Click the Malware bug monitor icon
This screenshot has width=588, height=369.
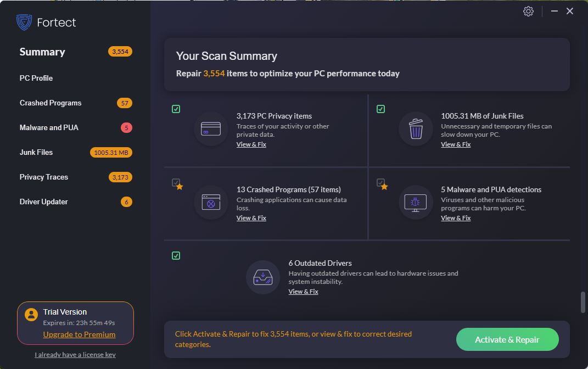click(x=416, y=203)
